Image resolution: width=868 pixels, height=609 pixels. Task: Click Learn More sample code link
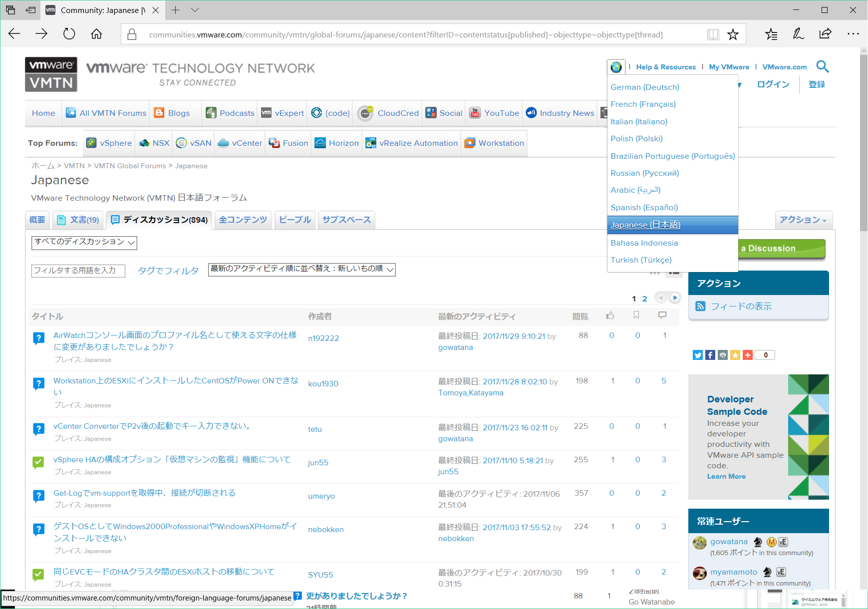tap(726, 476)
